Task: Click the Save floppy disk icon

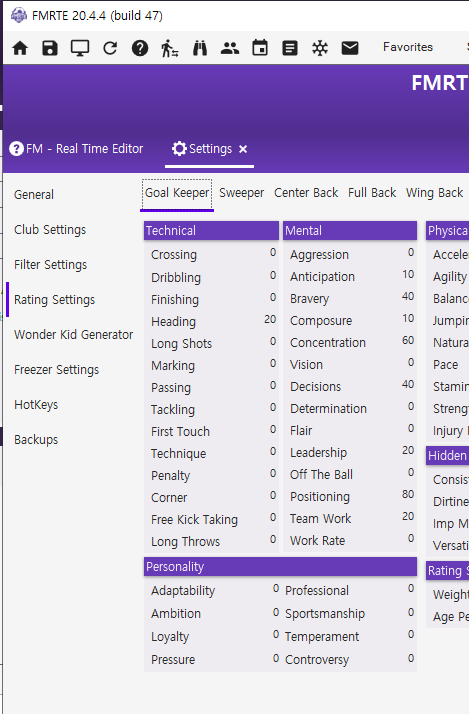Action: pos(50,48)
